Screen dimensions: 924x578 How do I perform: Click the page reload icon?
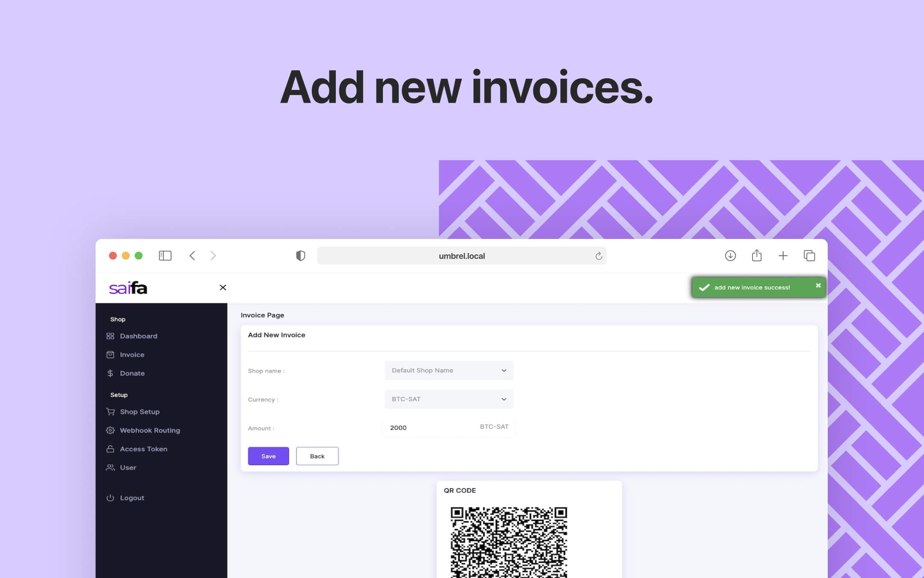tap(599, 256)
